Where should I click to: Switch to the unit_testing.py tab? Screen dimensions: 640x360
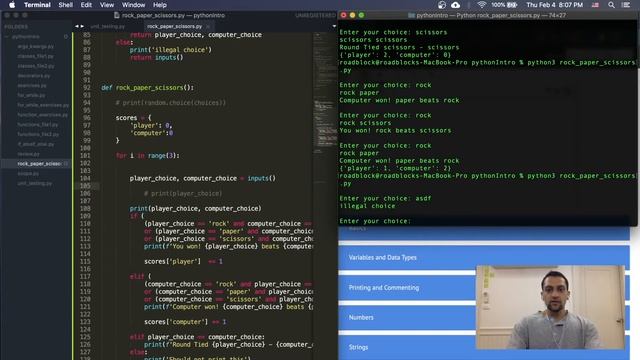pyautogui.click(x=108, y=26)
